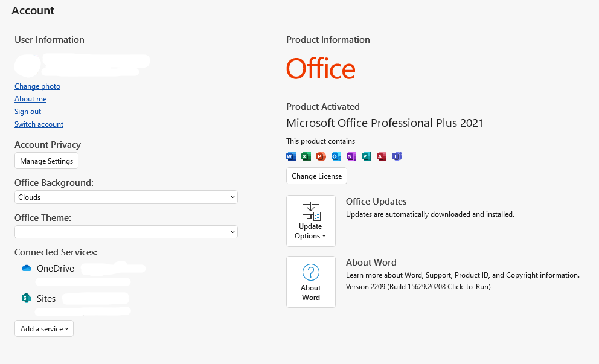Screen dimensions: 599x364
Task: Click the 'Updates are automatically downloaded and installed.' text
Action: click(x=430, y=214)
